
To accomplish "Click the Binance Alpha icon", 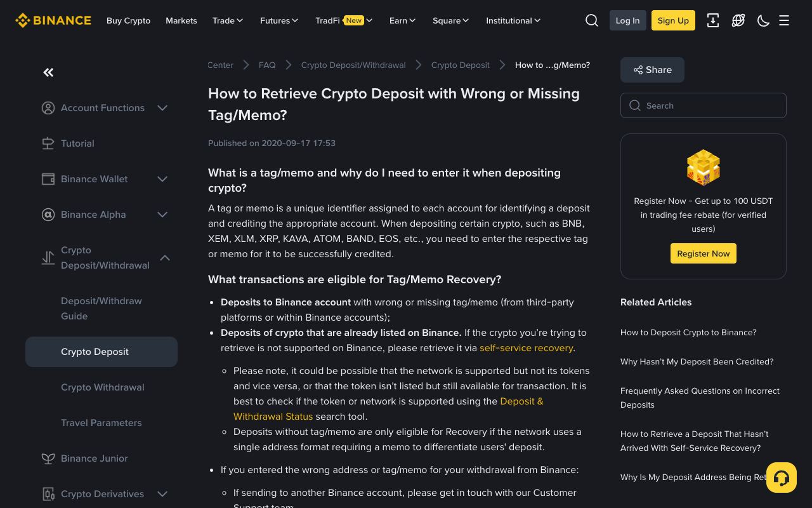I will (48, 215).
